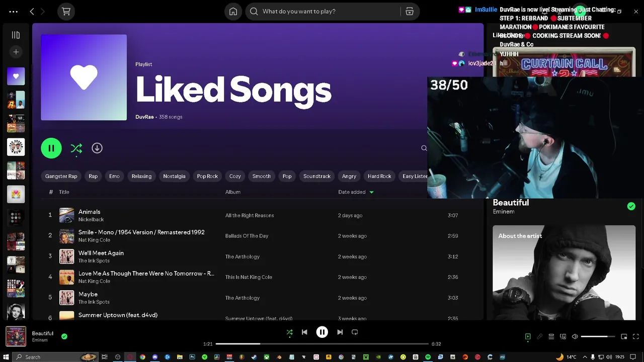Click Love Me As Though There Were No Tomorrow

[146, 274]
